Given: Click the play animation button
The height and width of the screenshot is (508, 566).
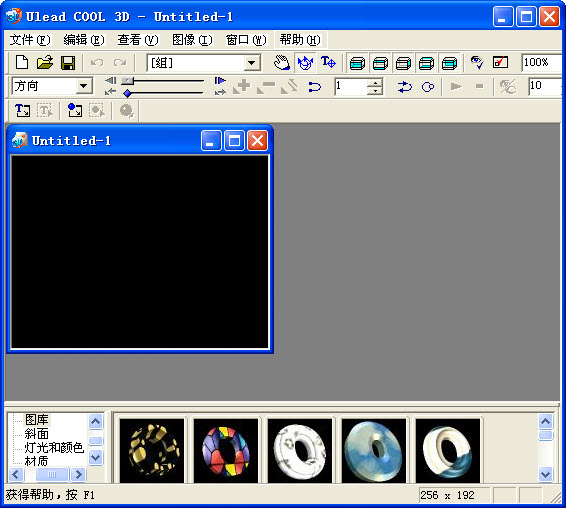Looking at the screenshot, I should 456,86.
